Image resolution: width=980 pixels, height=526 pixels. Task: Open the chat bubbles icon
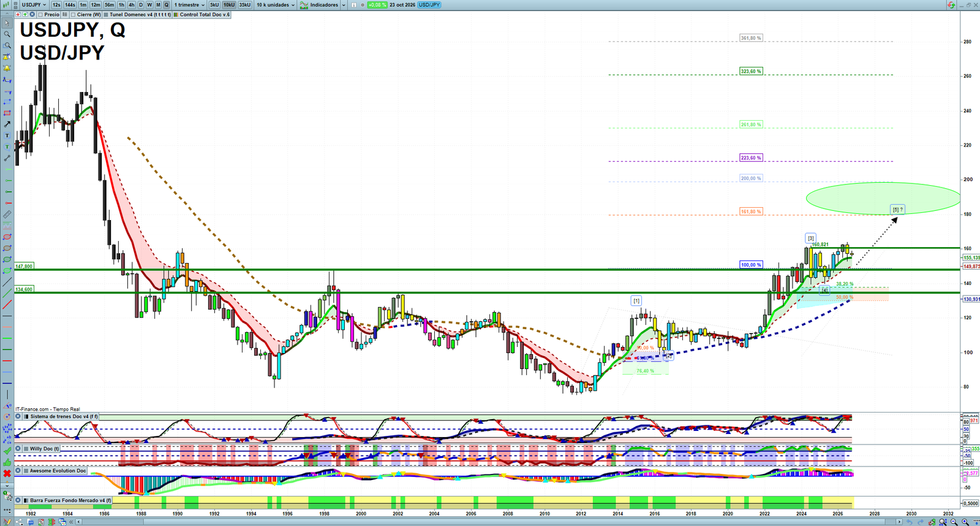[30, 522]
